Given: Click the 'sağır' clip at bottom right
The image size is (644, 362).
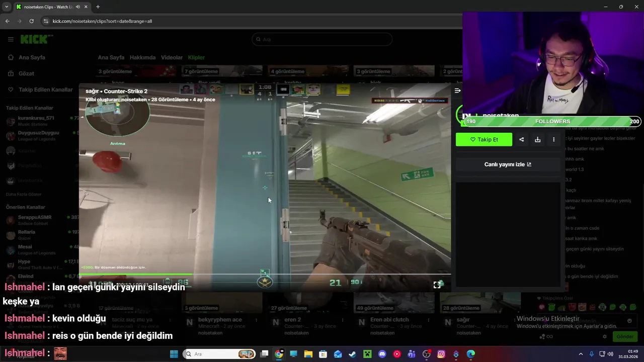Looking at the screenshot, I should coord(463,320).
